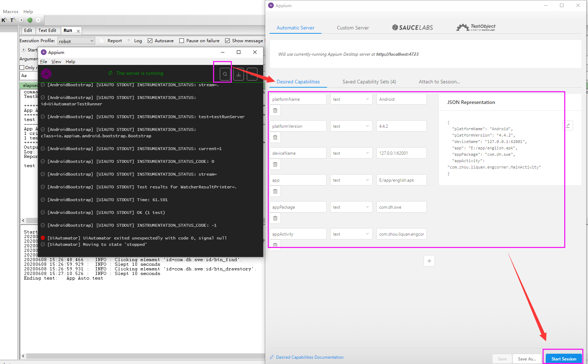Delete the platformName capability with its trash icon
This screenshot has width=588, height=364.
point(275,110)
